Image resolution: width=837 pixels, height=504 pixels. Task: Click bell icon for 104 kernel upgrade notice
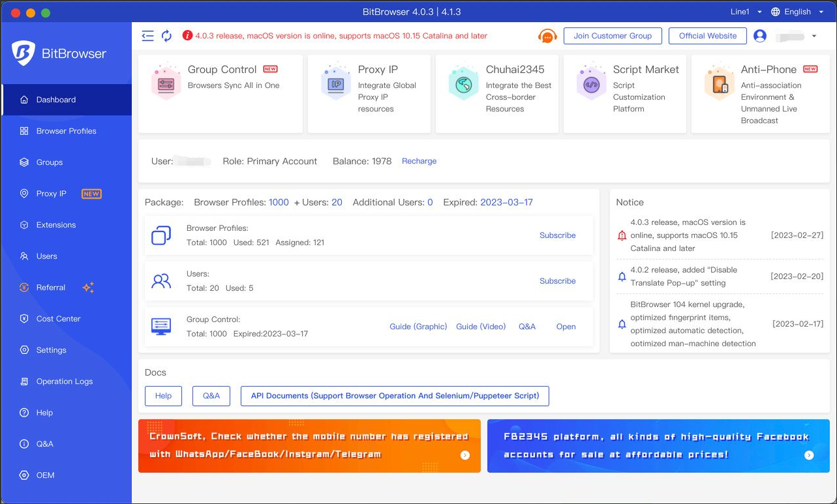[x=622, y=324]
